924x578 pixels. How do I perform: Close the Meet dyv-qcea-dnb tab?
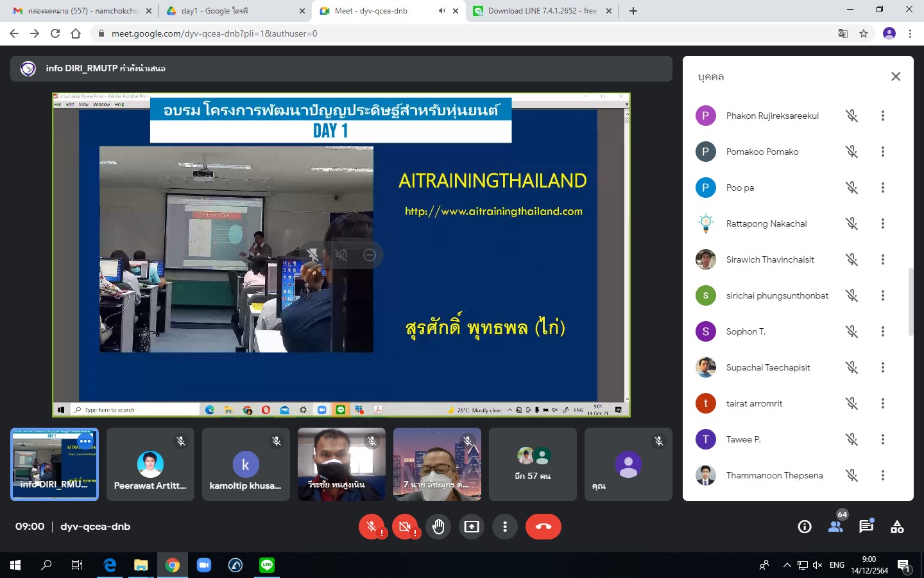[456, 11]
